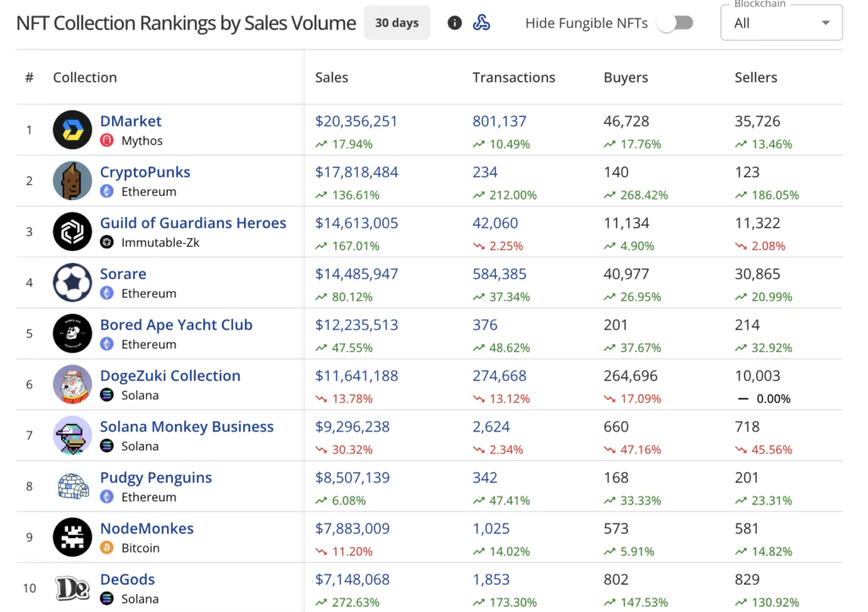Open the Blockchain dropdown
The image size is (868, 612).
coord(781,23)
